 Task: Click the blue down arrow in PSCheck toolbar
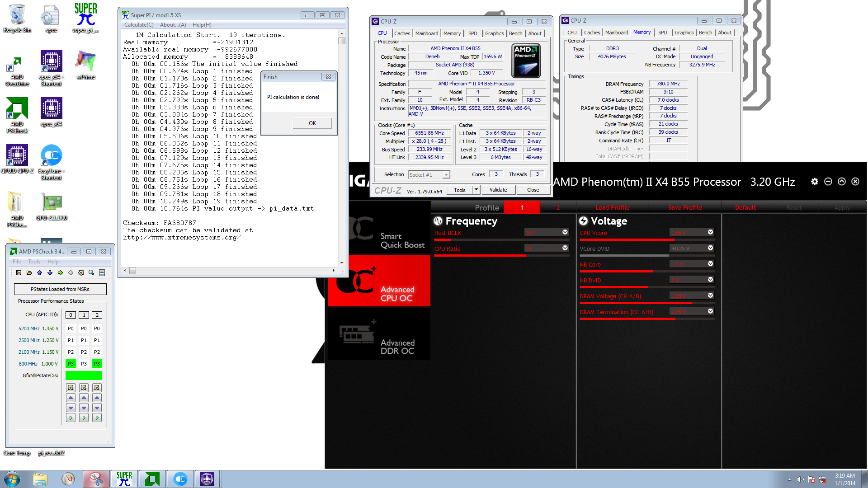50,272
